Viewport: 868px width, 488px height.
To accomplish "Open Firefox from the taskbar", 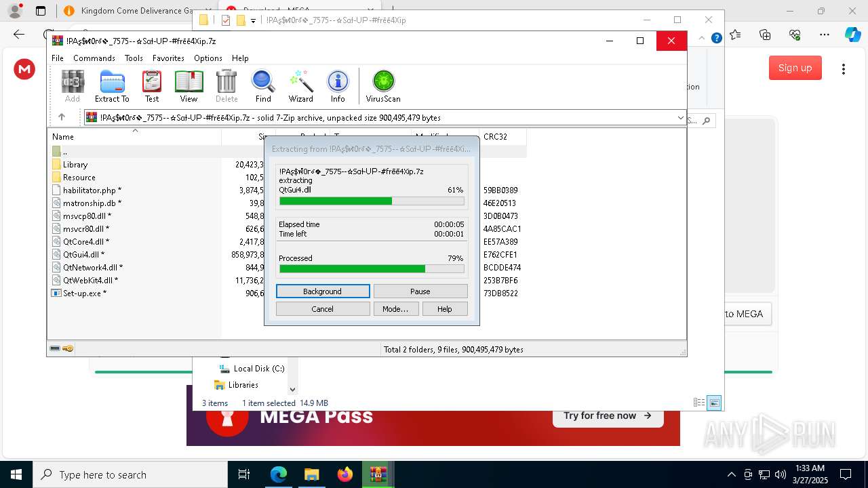I will 345,474.
